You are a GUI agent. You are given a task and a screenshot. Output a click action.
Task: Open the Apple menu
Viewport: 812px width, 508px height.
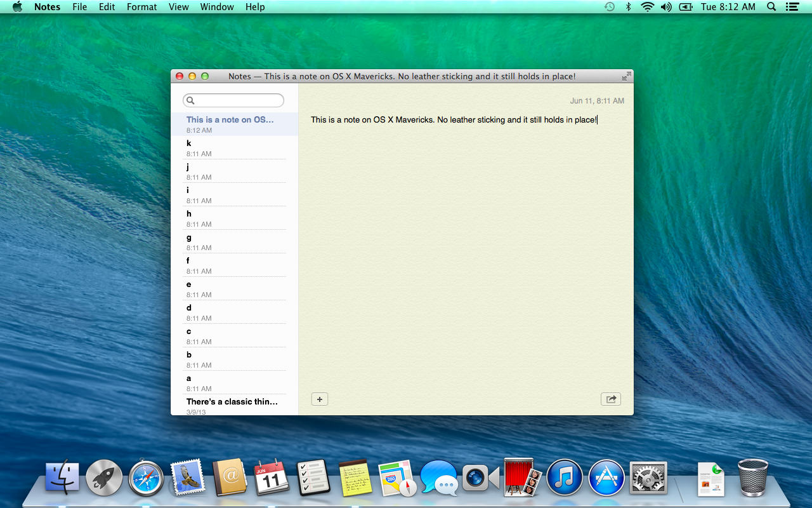(x=17, y=7)
